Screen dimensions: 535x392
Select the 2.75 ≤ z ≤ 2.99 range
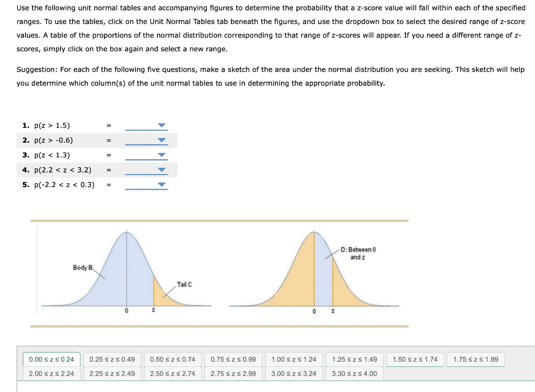[232, 374]
